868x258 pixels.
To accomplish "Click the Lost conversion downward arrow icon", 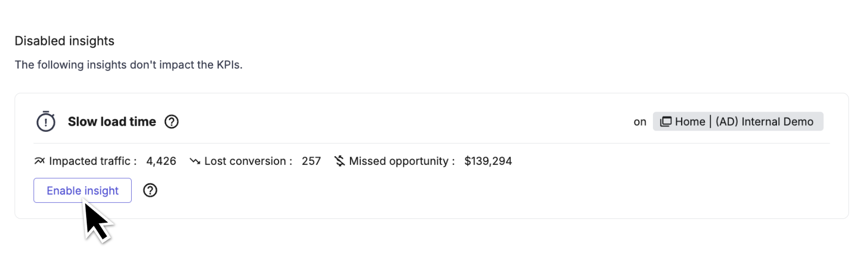I will click(x=195, y=161).
